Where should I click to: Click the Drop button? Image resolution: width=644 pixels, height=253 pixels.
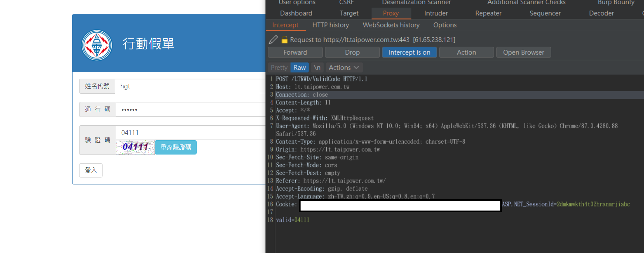pyautogui.click(x=352, y=52)
